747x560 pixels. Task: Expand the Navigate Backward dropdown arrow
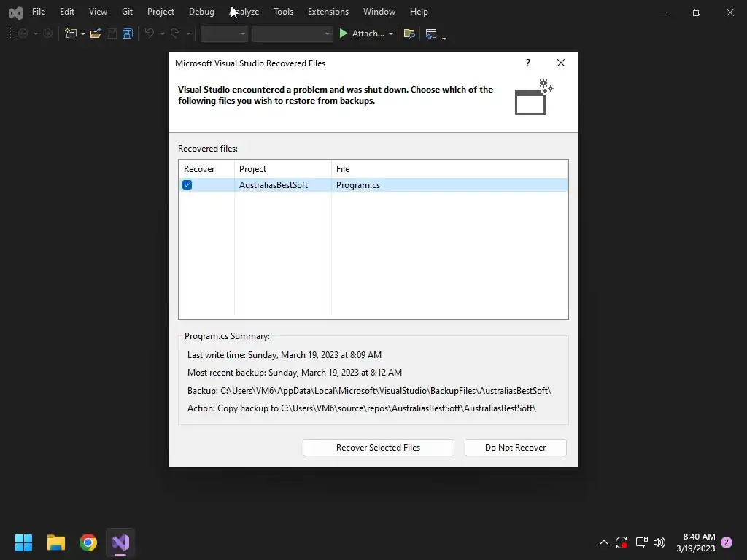tap(35, 34)
